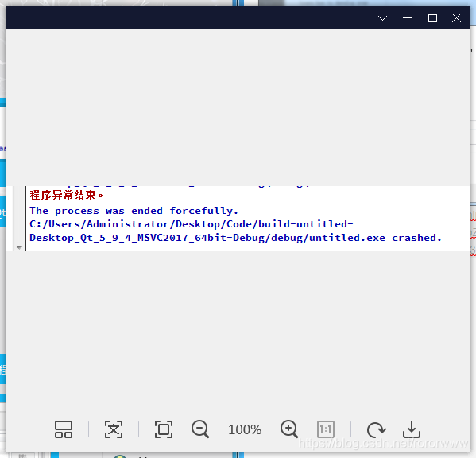Download the image

pos(412,429)
